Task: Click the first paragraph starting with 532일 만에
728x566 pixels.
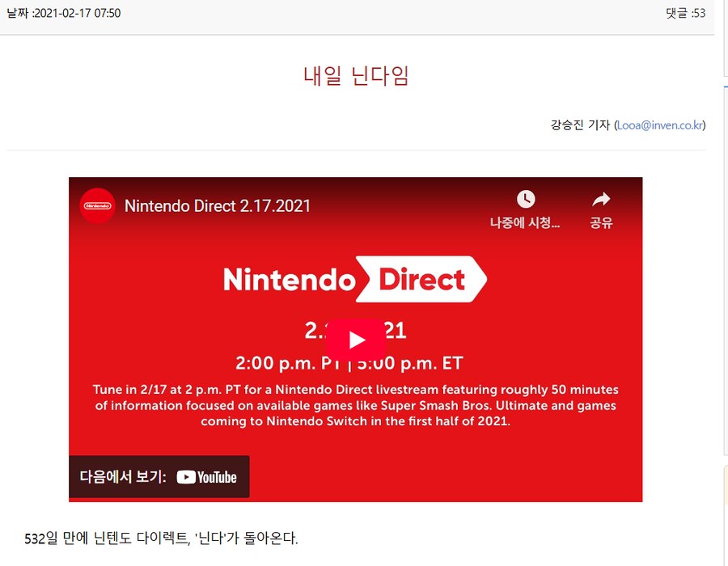Action: coord(161,539)
